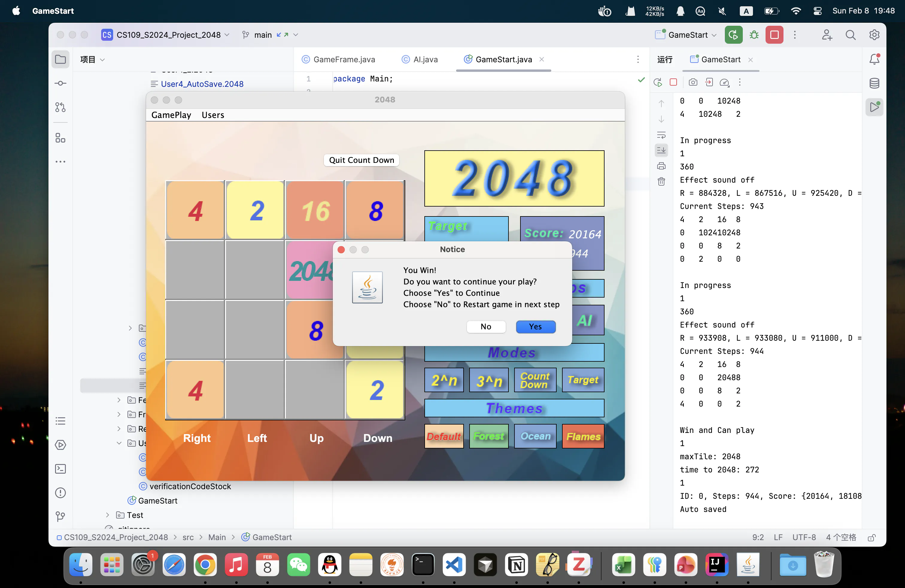Viewport: 905px width, 588px height.
Task: Toggle macOS Control Center in menu bar
Action: pyautogui.click(x=817, y=11)
